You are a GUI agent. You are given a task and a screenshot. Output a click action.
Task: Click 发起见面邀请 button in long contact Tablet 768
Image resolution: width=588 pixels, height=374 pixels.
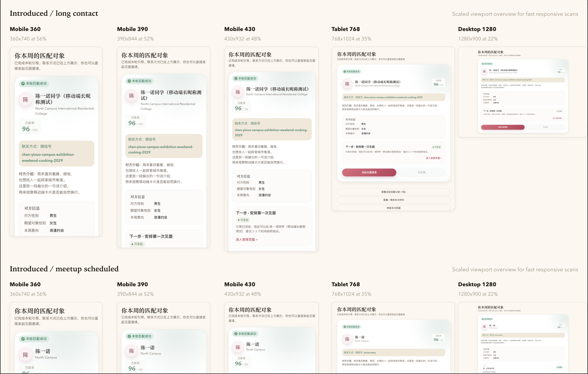(369, 172)
